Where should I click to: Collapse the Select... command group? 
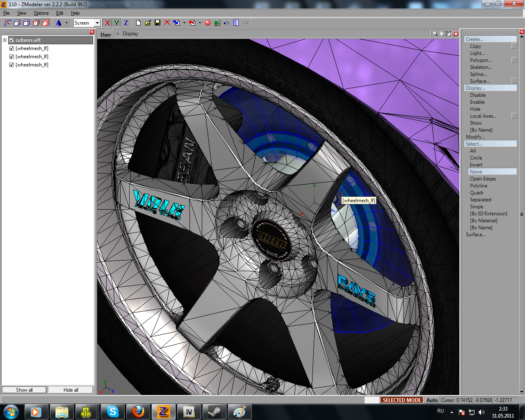(490, 144)
